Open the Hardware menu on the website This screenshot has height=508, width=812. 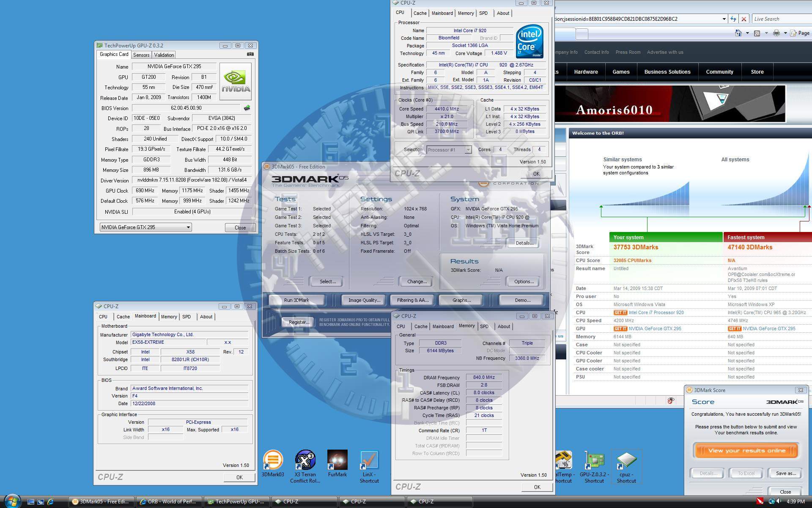(586, 72)
